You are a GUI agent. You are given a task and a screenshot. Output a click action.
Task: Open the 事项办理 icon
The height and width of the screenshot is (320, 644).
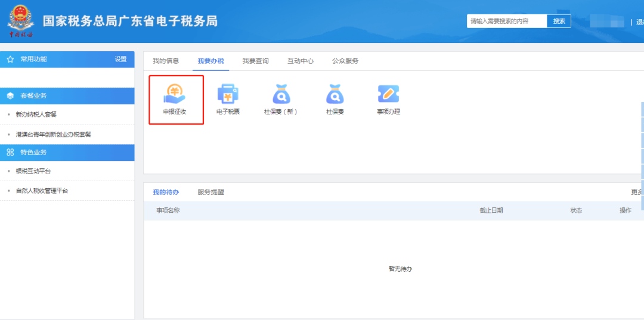click(389, 94)
